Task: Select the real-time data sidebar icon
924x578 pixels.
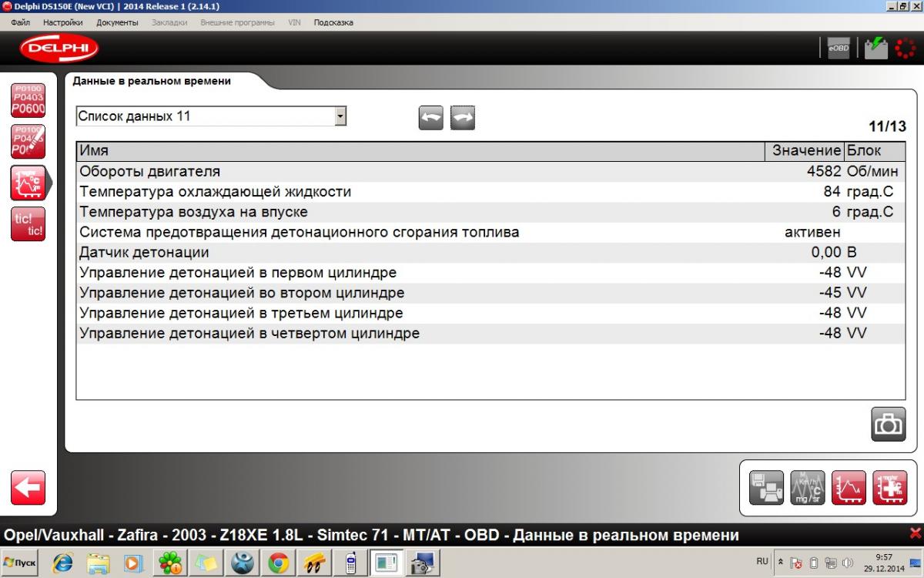Action: click(x=28, y=183)
